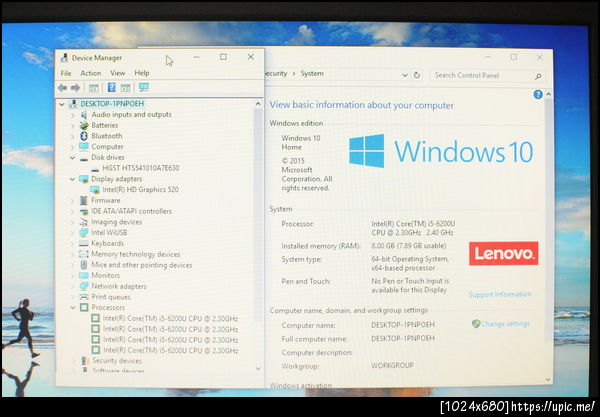Click the refresh icon in System address bar
This screenshot has width=600, height=417.
(417, 75)
